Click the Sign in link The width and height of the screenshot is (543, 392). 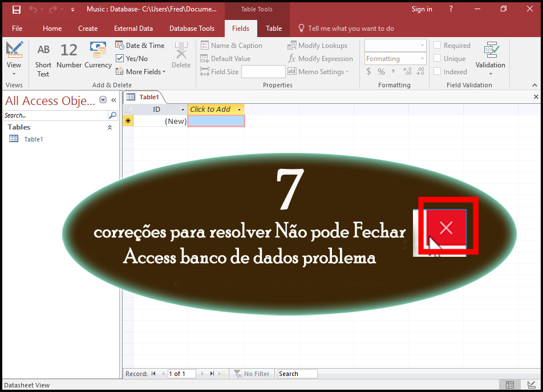coord(422,9)
